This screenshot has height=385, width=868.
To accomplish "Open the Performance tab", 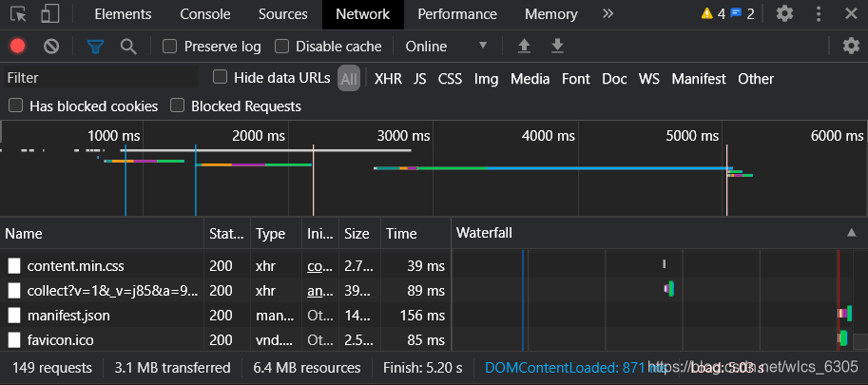I will [x=457, y=14].
